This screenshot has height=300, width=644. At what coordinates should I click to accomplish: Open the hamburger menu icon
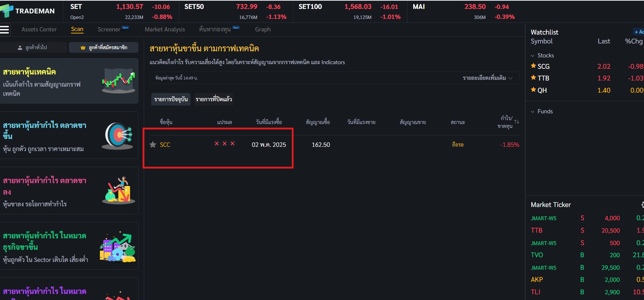point(5,30)
